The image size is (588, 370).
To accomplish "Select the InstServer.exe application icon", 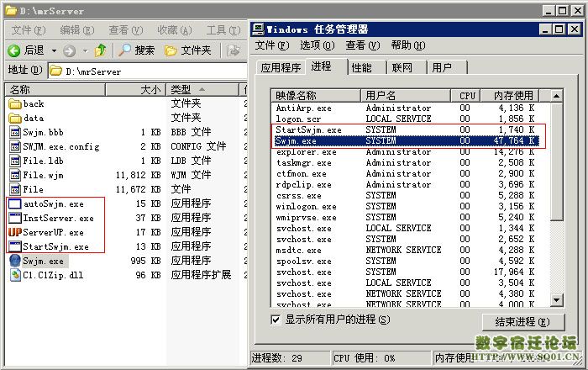I will [x=15, y=218].
